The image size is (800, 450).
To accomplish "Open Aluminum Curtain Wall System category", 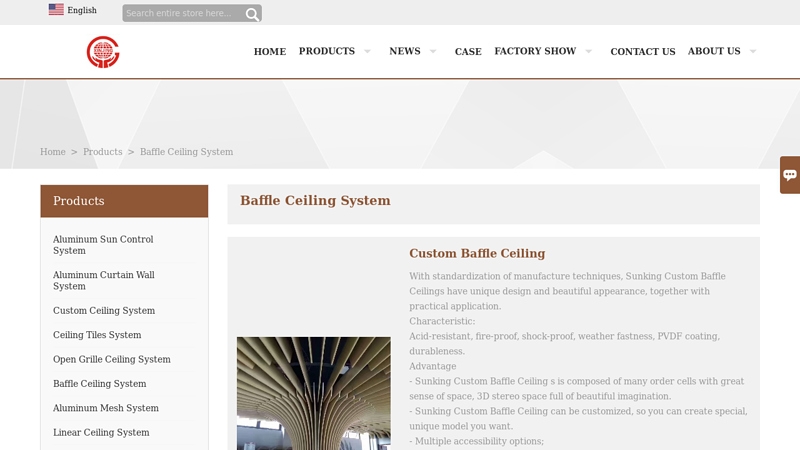I will 104,281.
